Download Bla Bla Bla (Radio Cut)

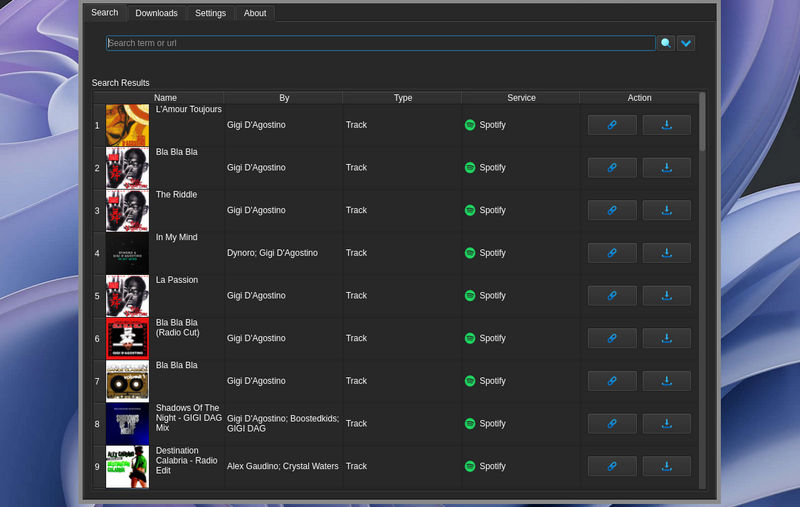coord(666,338)
